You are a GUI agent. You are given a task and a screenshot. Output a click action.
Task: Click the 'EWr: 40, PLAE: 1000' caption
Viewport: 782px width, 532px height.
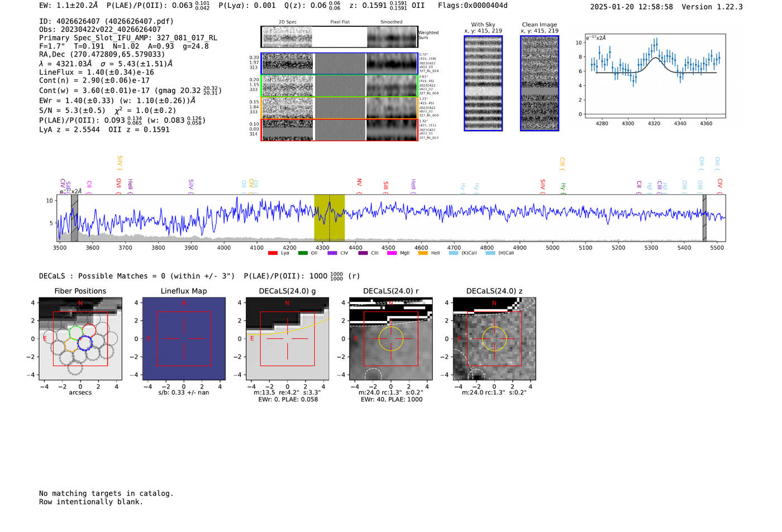point(392,400)
